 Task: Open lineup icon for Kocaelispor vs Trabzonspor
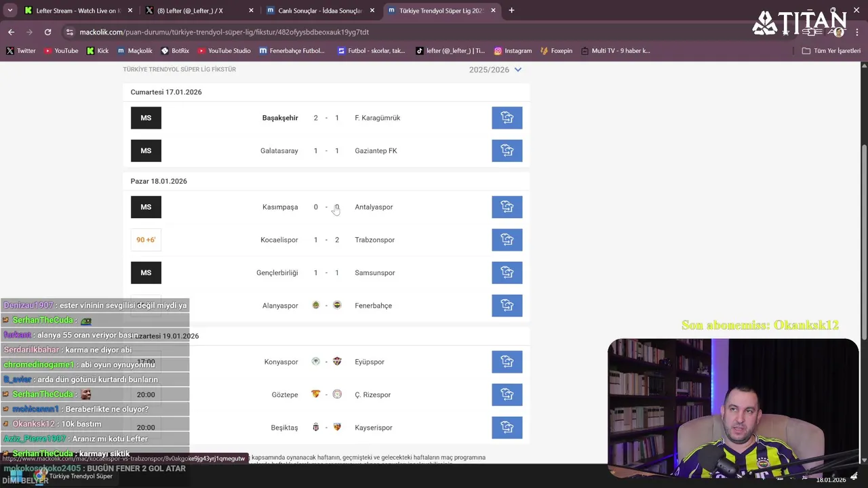tap(507, 240)
